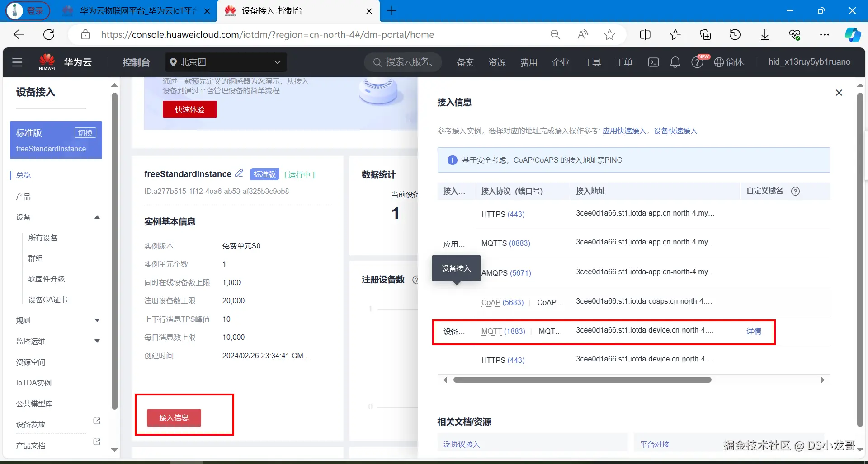Open 群组 in the sidebar
This screenshot has height=464, width=868.
click(x=36, y=258)
